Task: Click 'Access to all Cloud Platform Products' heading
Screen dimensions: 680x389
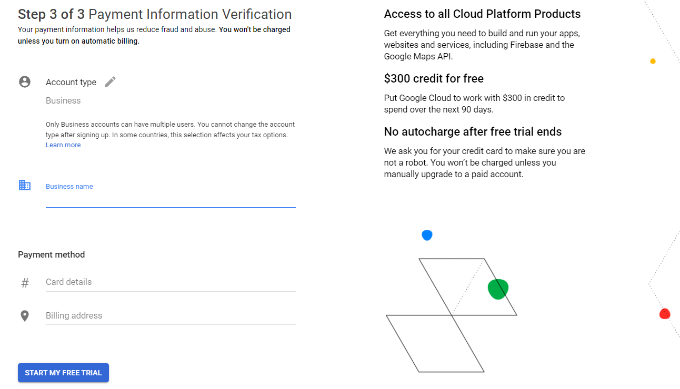Action: [482, 14]
